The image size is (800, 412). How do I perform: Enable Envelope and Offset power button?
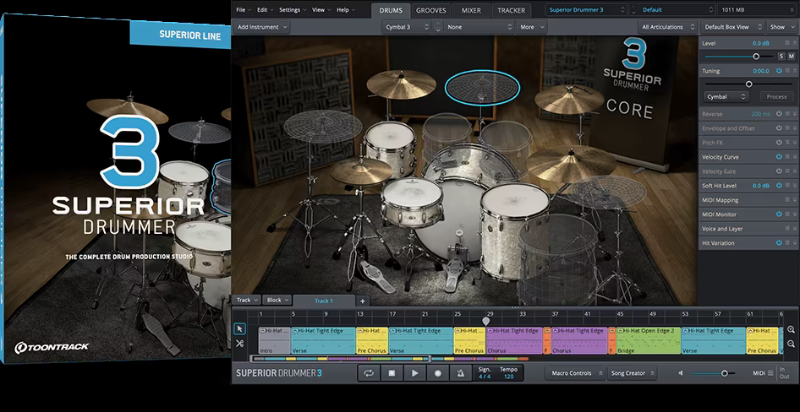click(x=779, y=128)
